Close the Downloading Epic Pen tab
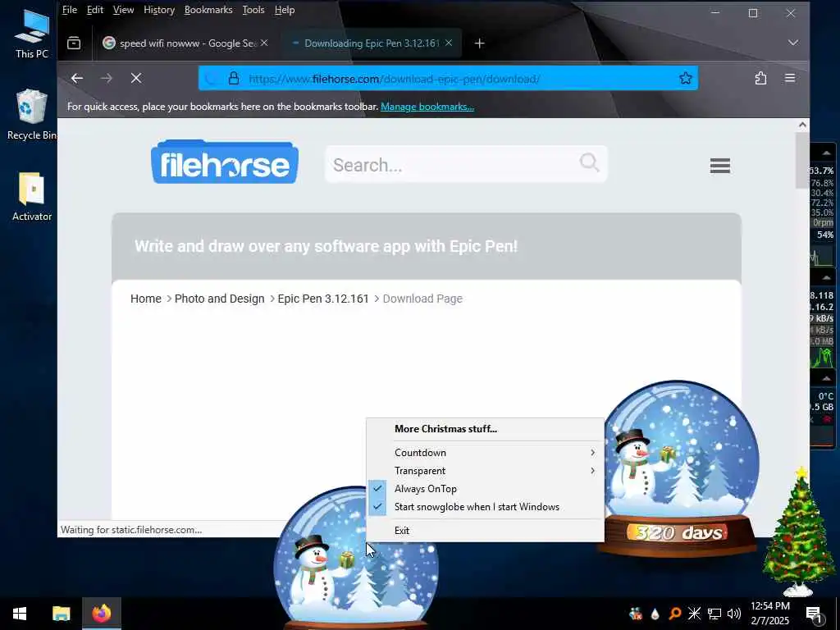840x630 pixels. [449, 43]
